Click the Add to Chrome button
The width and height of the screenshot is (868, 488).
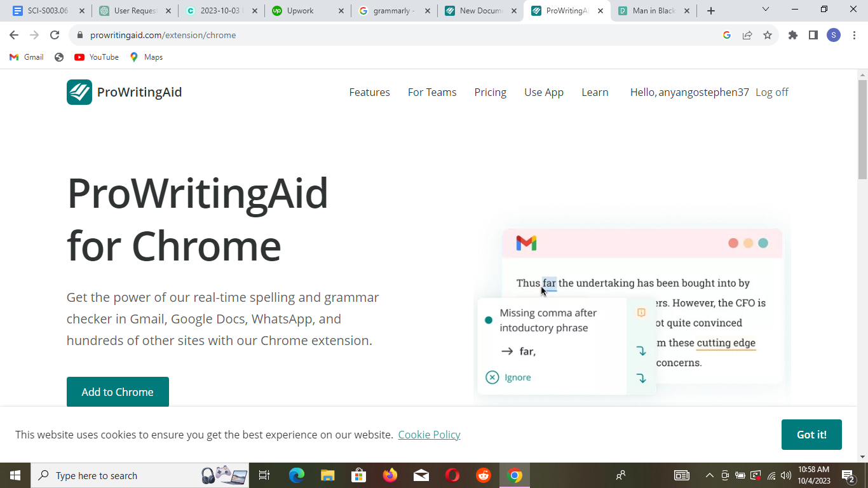pyautogui.click(x=117, y=391)
